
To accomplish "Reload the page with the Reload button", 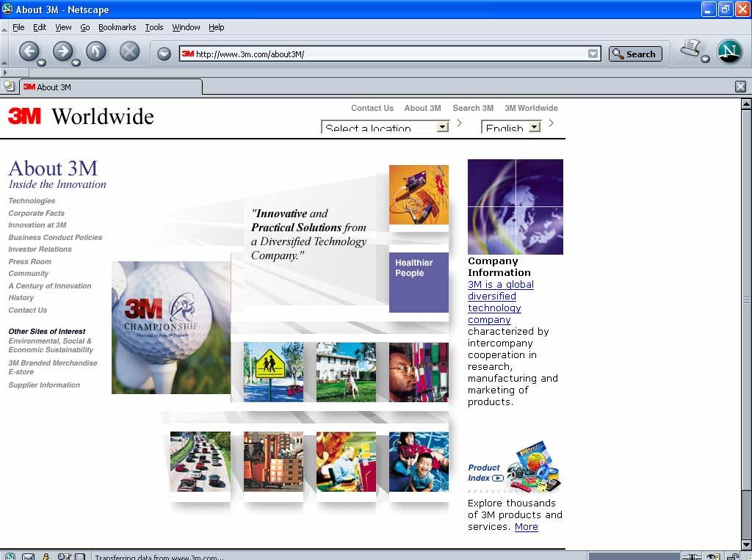I will tap(96, 51).
